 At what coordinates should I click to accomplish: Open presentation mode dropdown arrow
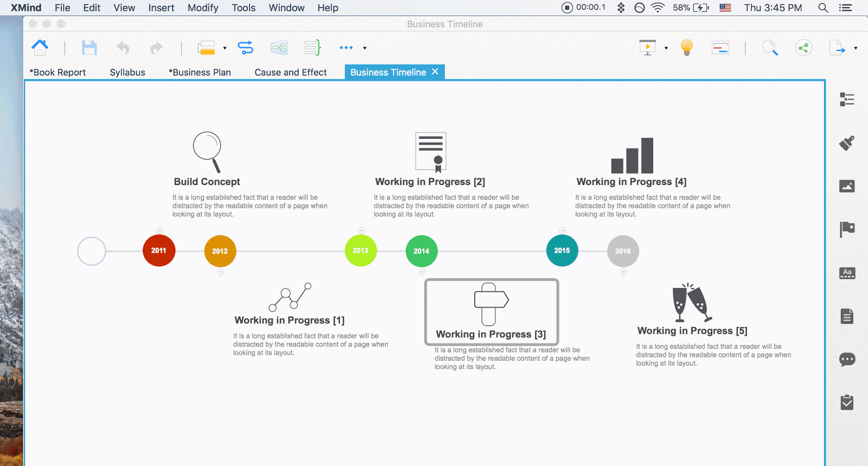pyautogui.click(x=666, y=48)
